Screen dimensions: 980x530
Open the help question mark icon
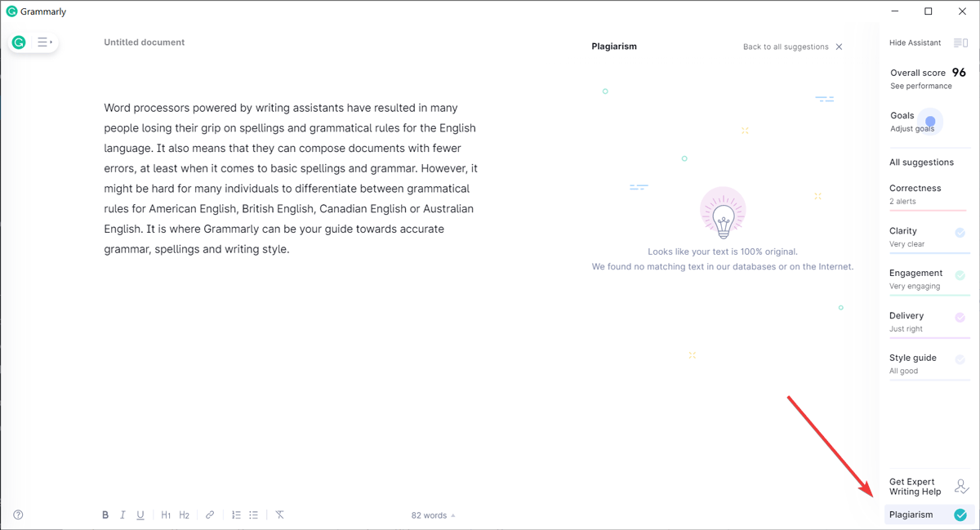click(x=18, y=515)
